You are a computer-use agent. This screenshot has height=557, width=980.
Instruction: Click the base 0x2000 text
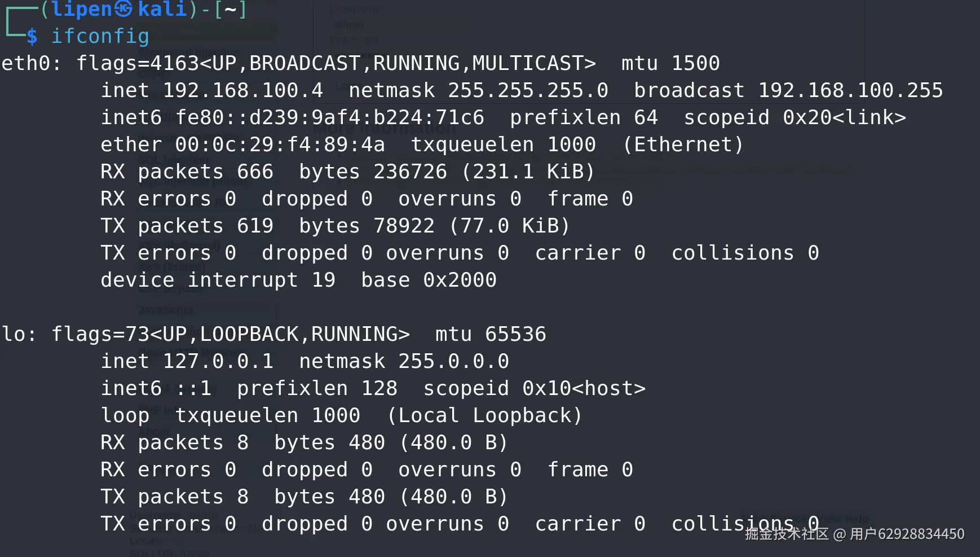tap(429, 280)
